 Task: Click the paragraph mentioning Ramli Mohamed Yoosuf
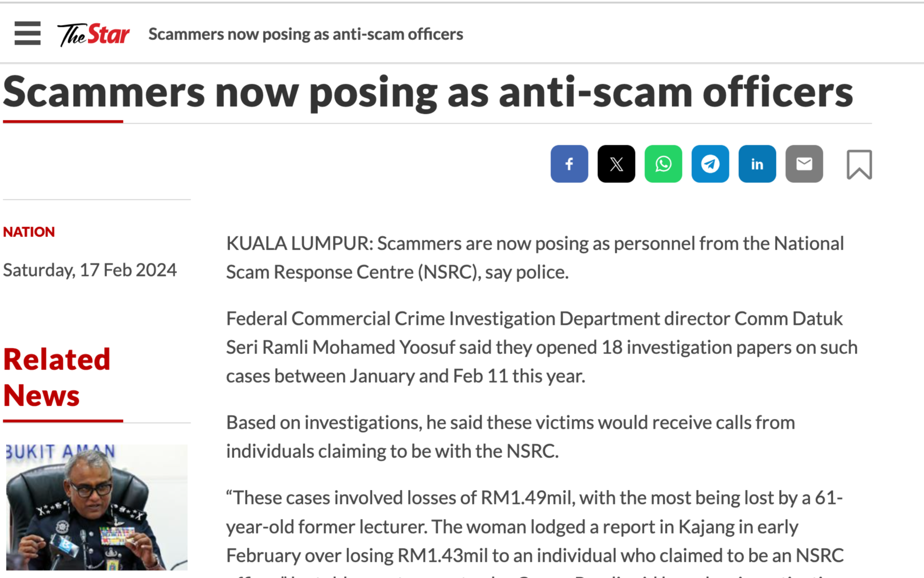[541, 347]
